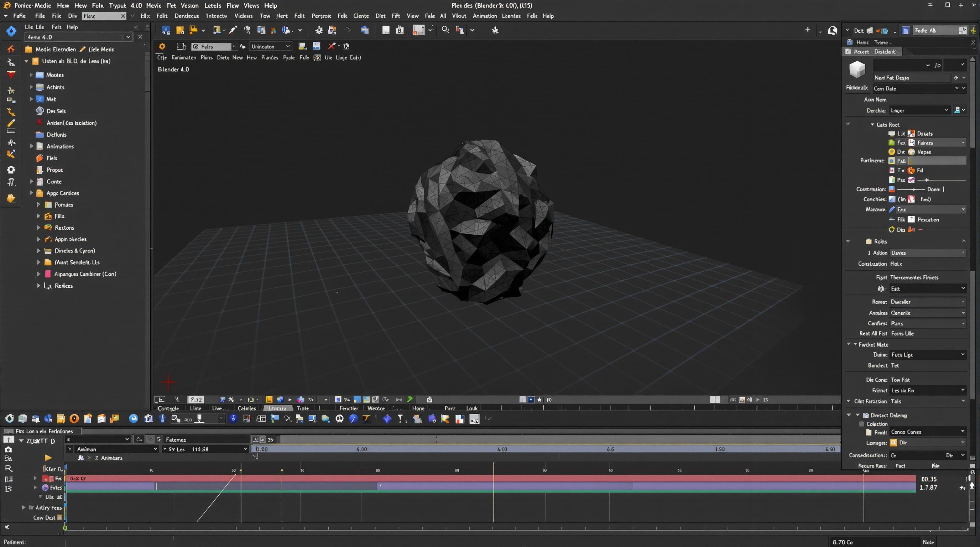Open the Fulrs dropdown
980x547 pixels.
(x=214, y=46)
